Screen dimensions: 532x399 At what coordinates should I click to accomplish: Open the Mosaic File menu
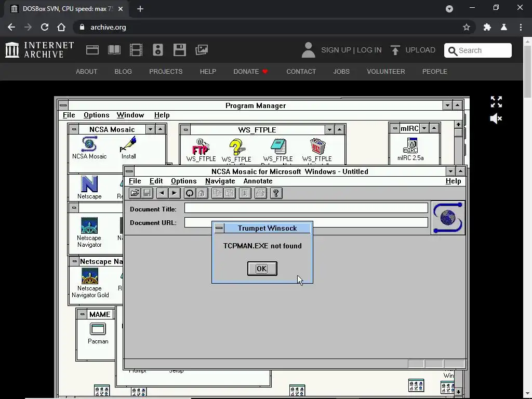(135, 181)
